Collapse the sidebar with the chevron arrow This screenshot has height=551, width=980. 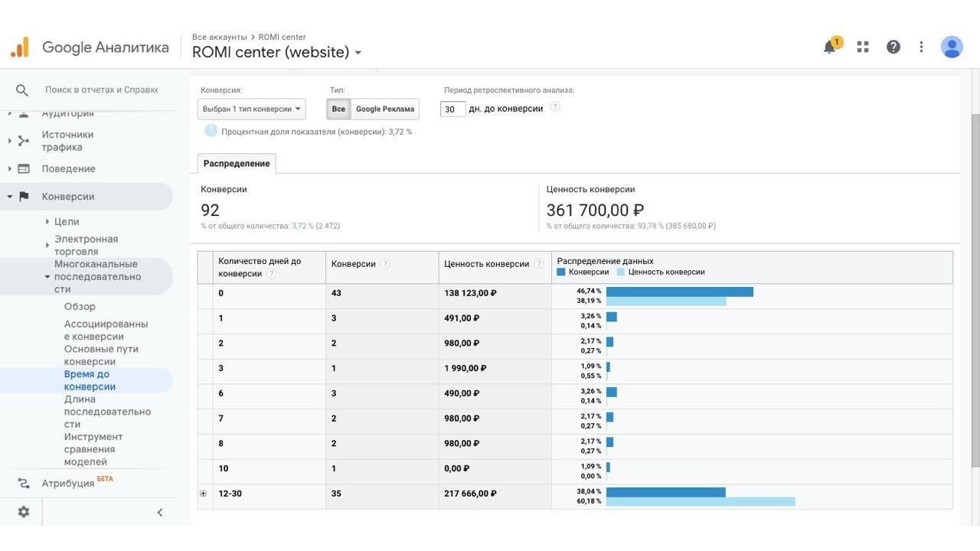(x=159, y=512)
